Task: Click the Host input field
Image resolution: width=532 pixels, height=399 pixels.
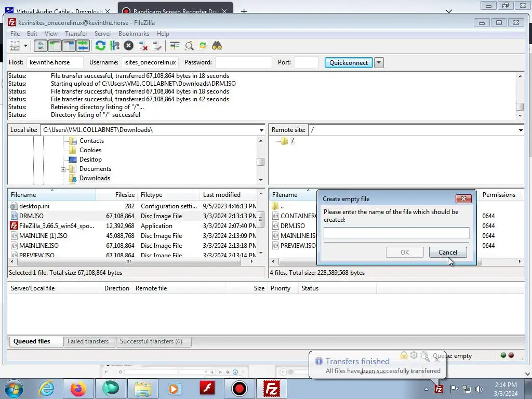Action: tap(55, 62)
